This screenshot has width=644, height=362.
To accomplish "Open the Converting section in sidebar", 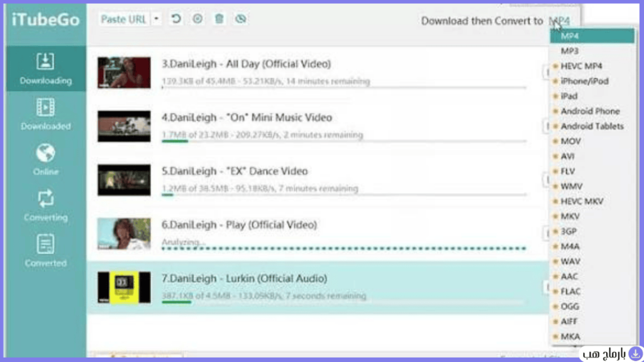I will pos(45,206).
